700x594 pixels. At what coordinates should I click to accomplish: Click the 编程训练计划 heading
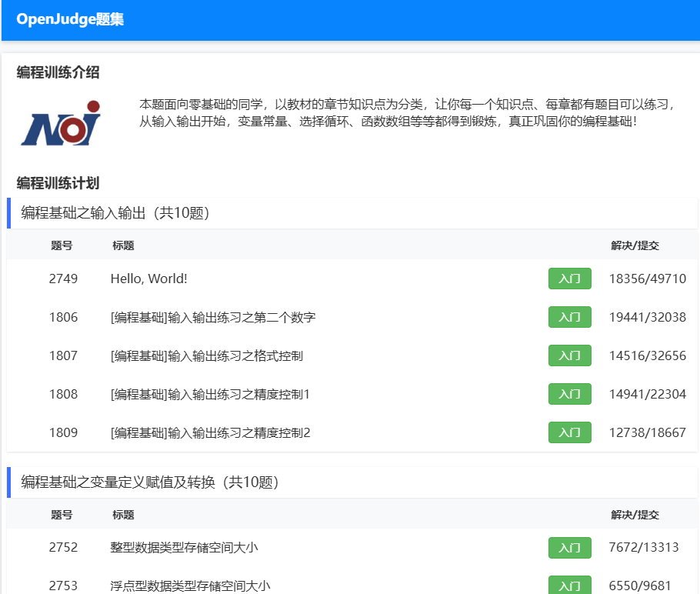coord(58,183)
